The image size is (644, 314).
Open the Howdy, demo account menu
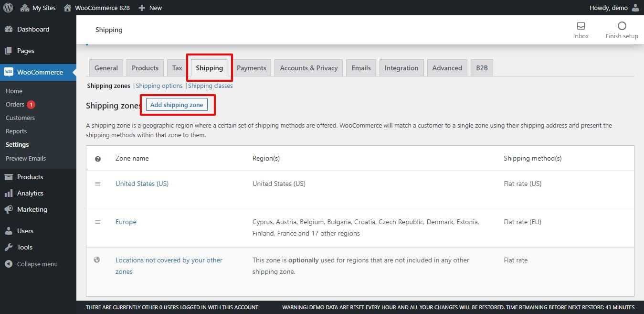click(614, 8)
